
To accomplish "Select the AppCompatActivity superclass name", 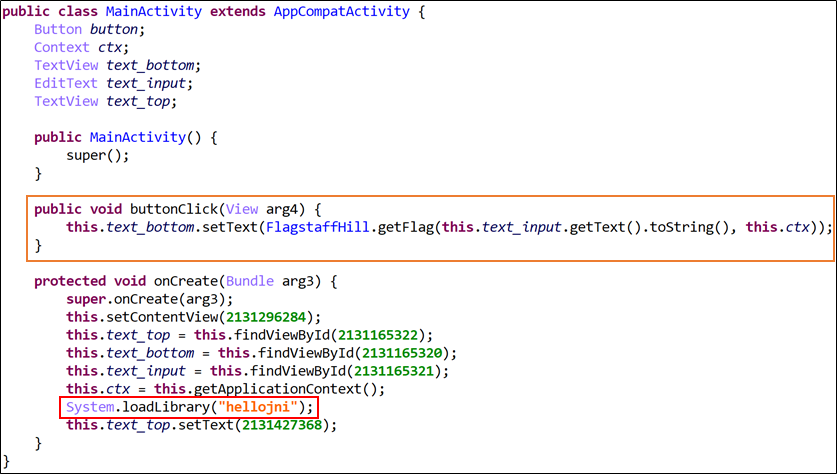I will (x=342, y=11).
